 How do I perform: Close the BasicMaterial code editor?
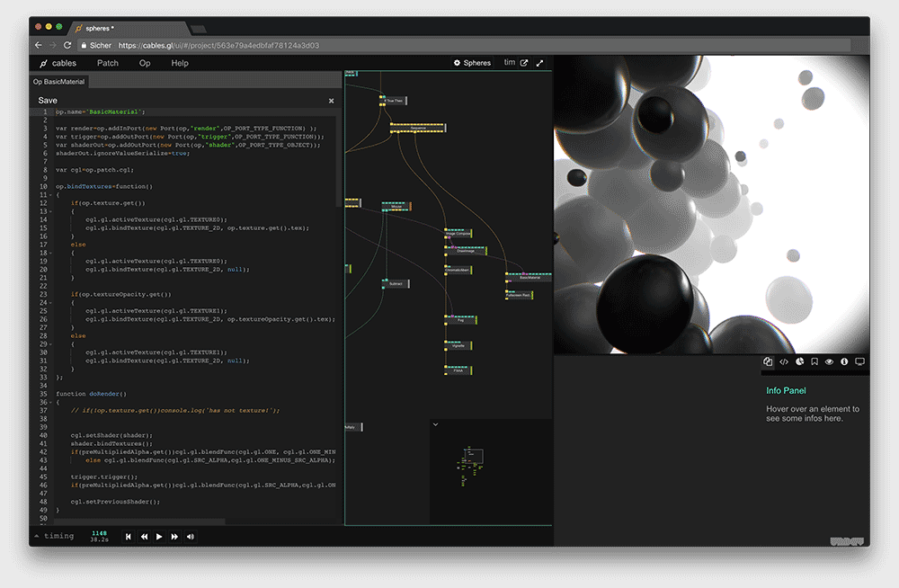331,101
